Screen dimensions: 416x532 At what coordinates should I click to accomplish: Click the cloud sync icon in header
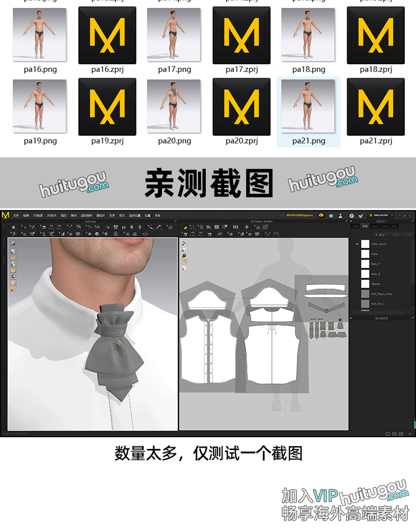click(321, 216)
